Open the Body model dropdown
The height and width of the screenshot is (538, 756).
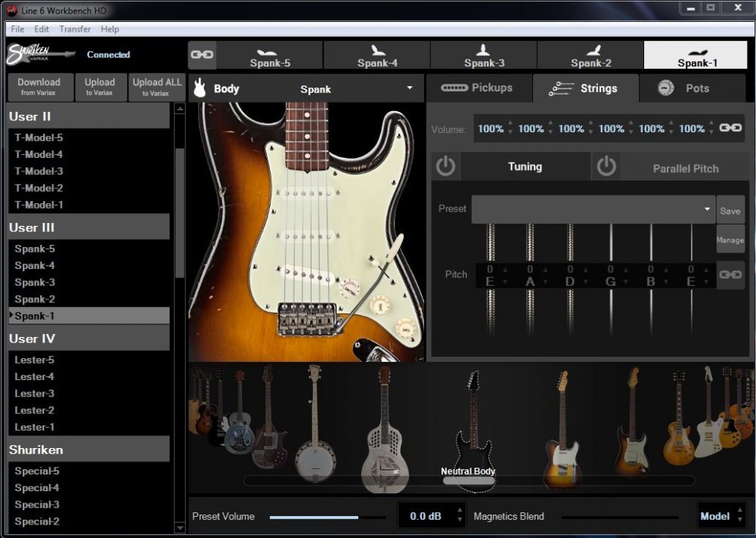tap(410, 88)
